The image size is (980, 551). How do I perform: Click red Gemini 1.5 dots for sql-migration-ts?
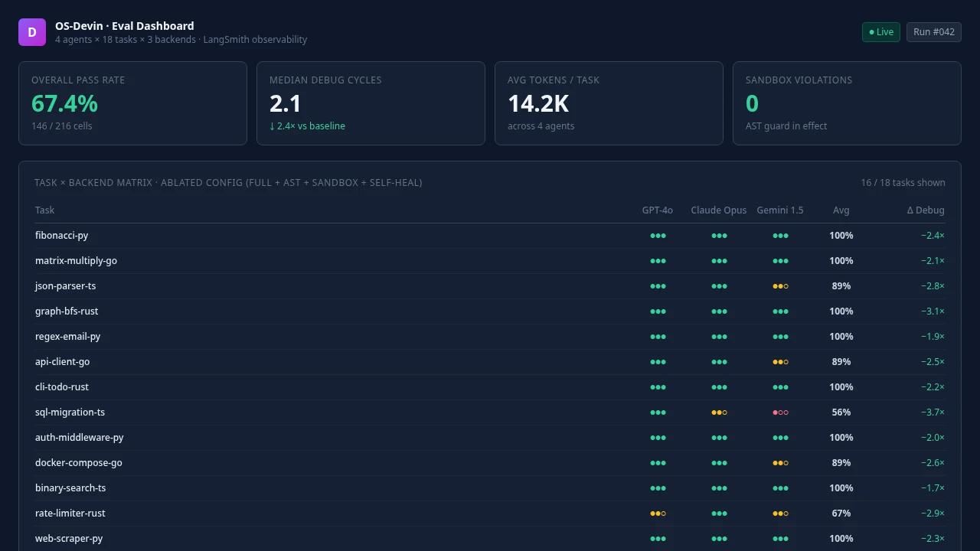(780, 412)
